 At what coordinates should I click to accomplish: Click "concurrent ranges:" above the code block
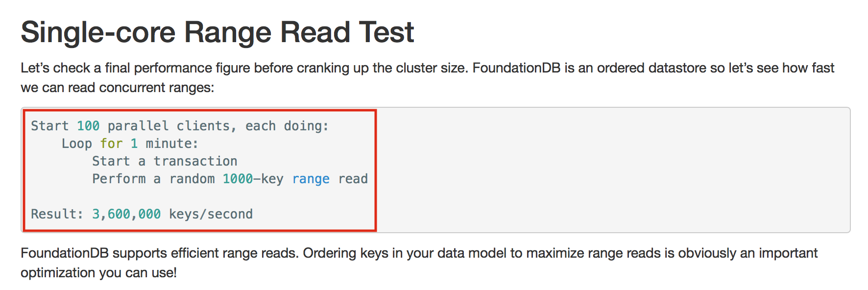point(157,88)
